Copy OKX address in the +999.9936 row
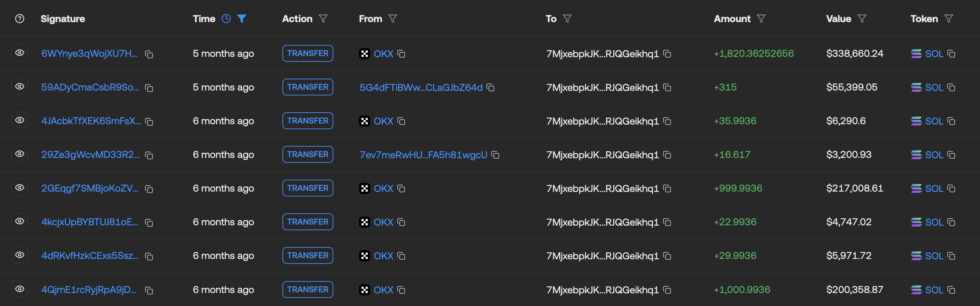This screenshot has height=306, width=980. point(401,188)
